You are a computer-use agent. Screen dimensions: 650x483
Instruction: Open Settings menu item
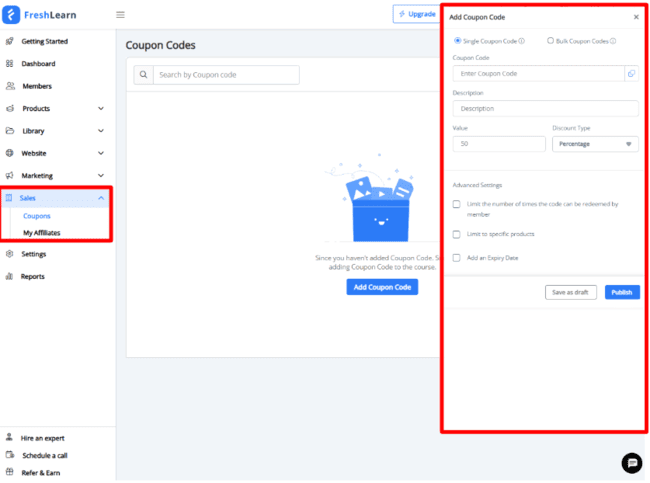pyautogui.click(x=34, y=254)
